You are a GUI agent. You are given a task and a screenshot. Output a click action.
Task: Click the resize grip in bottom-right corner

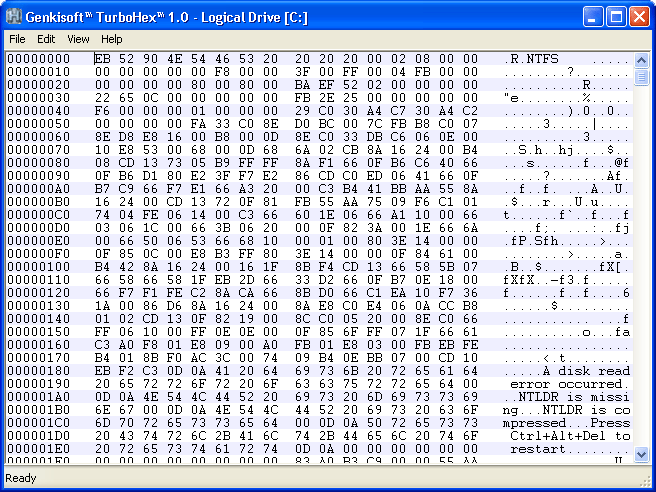pos(647,483)
